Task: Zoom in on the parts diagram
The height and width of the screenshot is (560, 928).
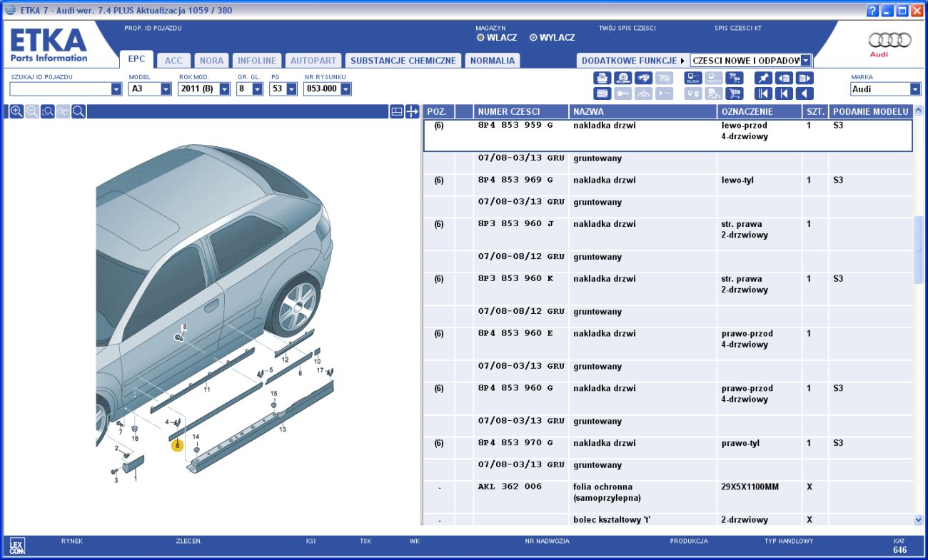Action: click(16, 111)
